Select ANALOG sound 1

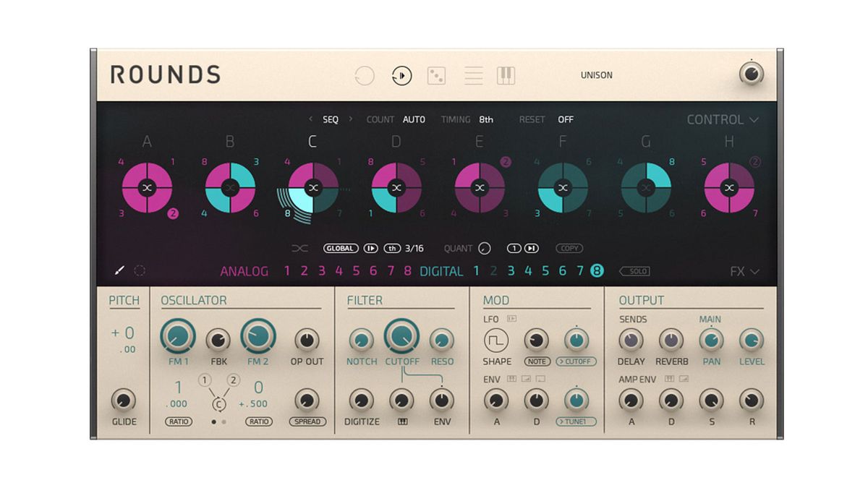pos(286,271)
